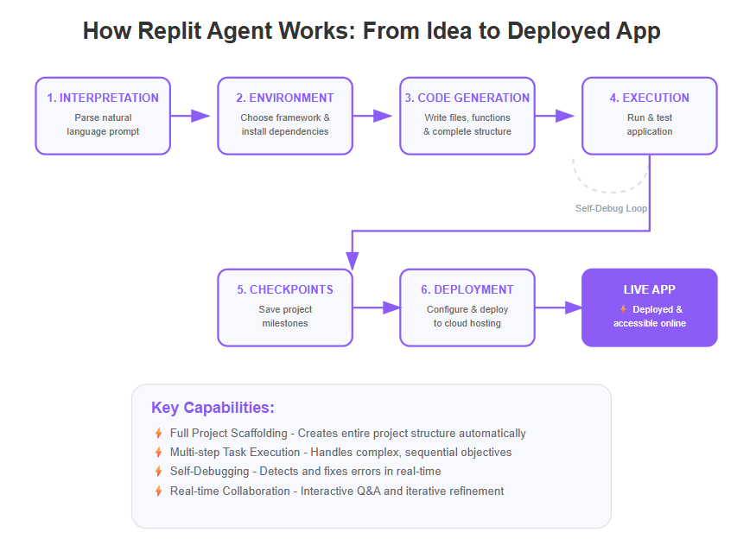Click text 'Choose framework & install dependencies'
The width and height of the screenshot is (756, 558).
[x=285, y=124]
